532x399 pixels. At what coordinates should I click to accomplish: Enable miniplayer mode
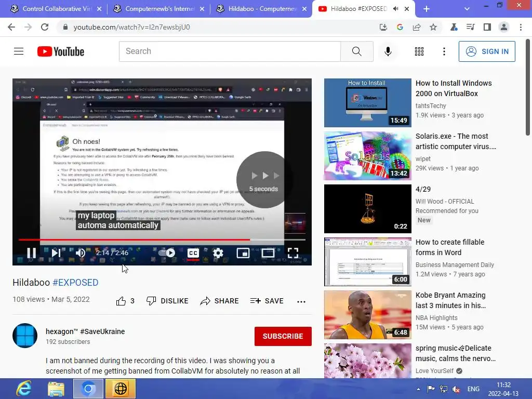click(243, 253)
